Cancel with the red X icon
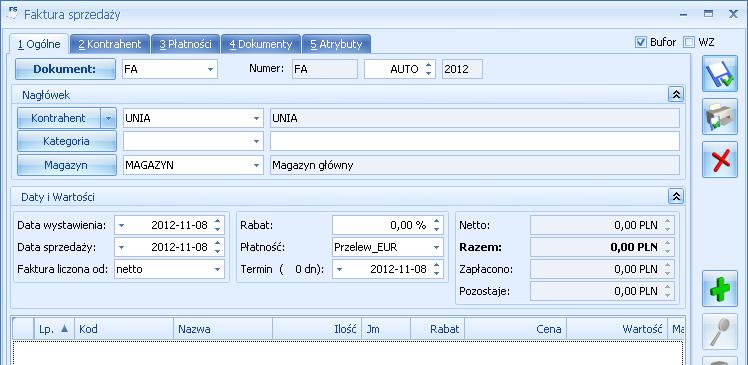 point(720,159)
